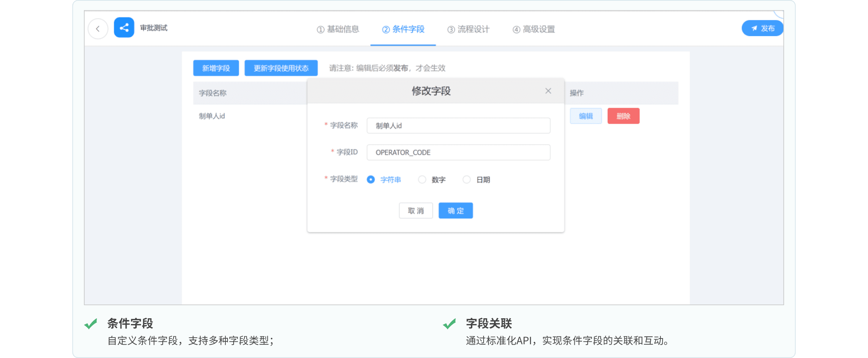Click the 制单人id table row entry
This screenshot has height=358, width=868.
click(x=212, y=116)
